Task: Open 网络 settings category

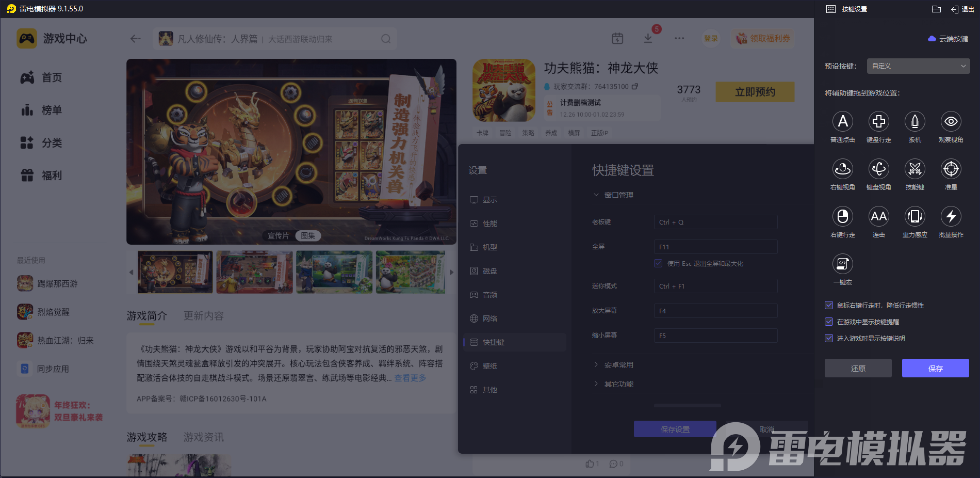Action: coord(515,318)
